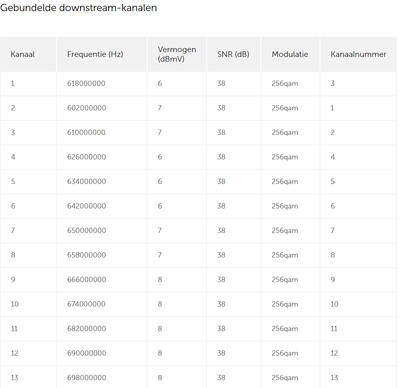
Task: Click Vermogen value in the 602000000 row
Action: (160, 108)
